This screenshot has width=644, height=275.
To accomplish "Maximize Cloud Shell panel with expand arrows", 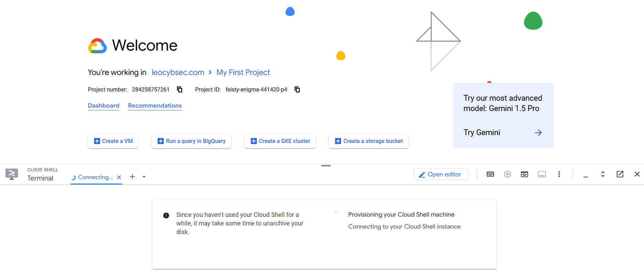I will point(603,174).
